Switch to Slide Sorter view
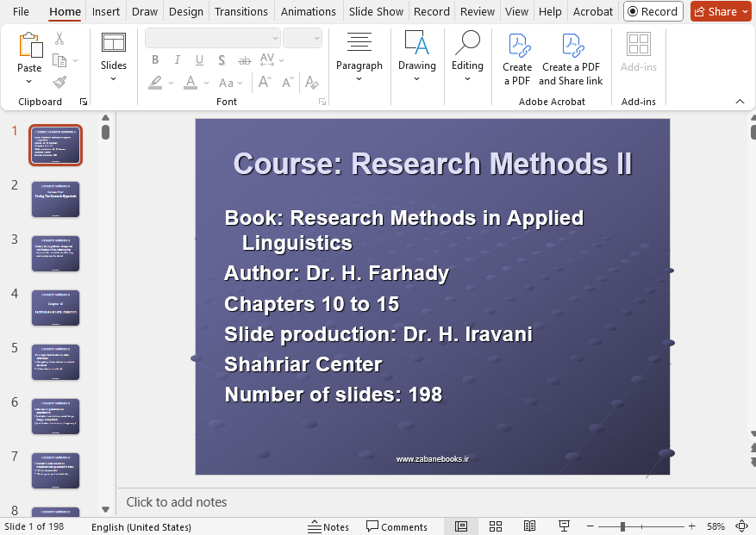 tap(496, 526)
